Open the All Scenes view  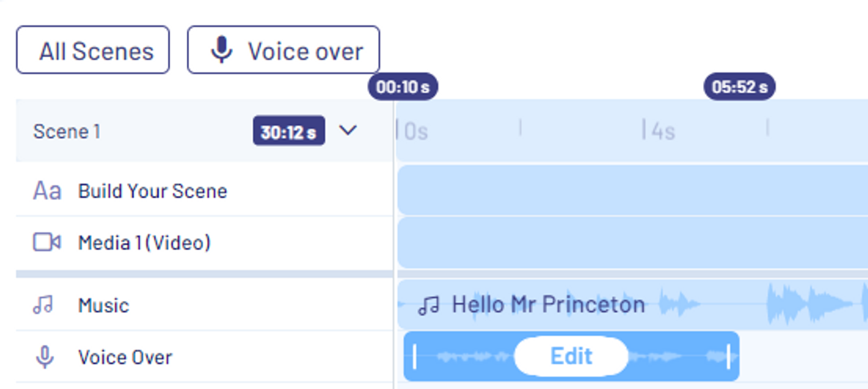pos(93,50)
